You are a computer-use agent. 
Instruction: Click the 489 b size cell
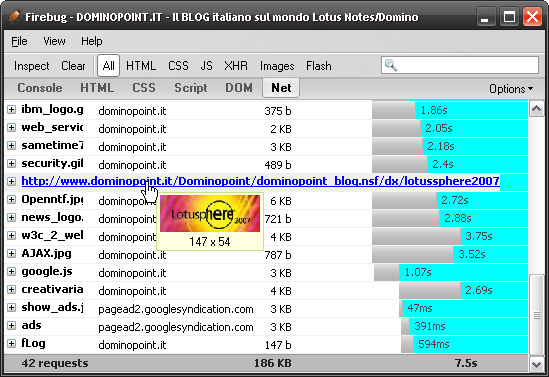click(x=278, y=165)
